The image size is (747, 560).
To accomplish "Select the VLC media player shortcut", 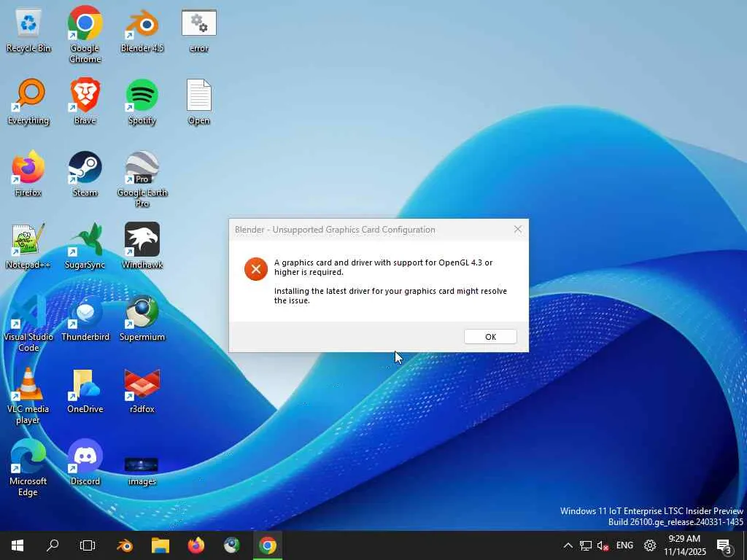I will tap(28, 396).
